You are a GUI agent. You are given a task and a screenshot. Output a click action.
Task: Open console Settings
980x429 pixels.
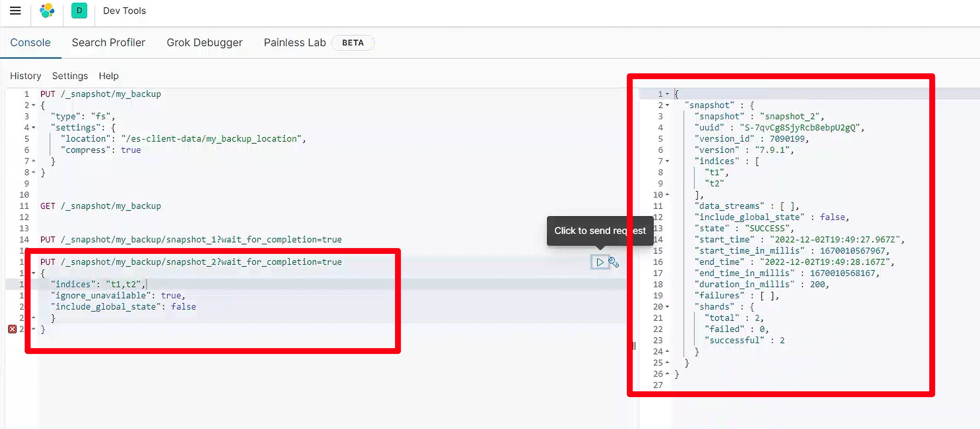tap(70, 76)
